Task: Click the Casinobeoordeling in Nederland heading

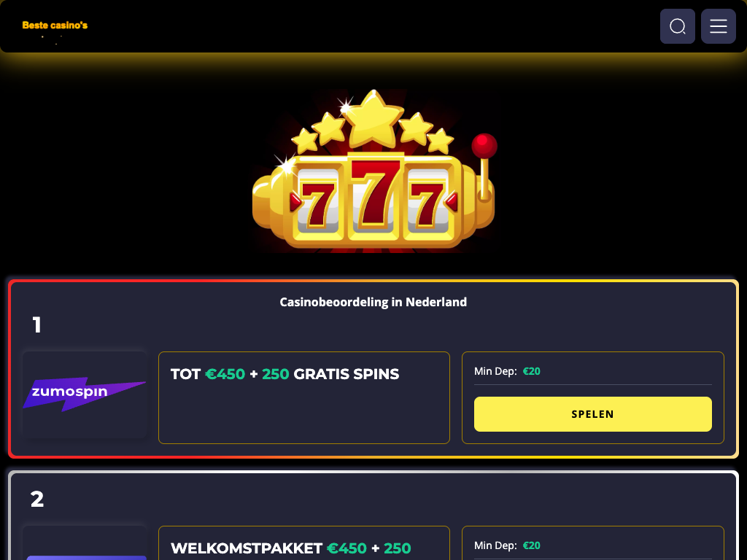Action: coord(373,303)
